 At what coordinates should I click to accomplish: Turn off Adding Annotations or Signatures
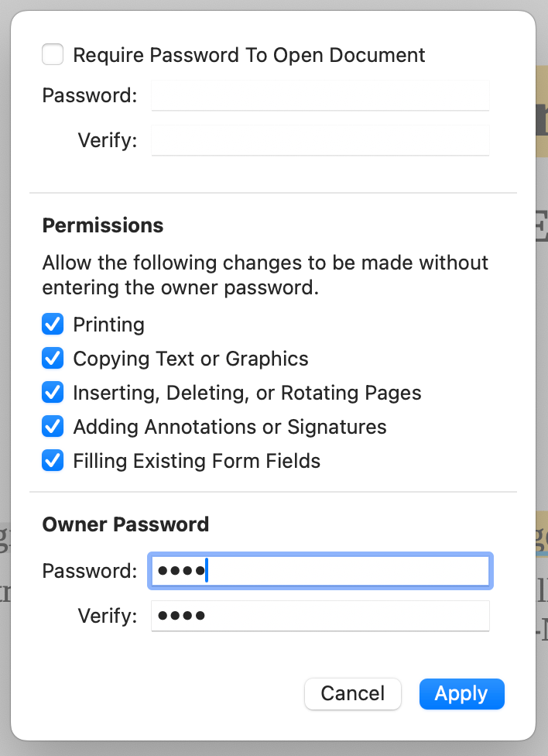tap(52, 426)
